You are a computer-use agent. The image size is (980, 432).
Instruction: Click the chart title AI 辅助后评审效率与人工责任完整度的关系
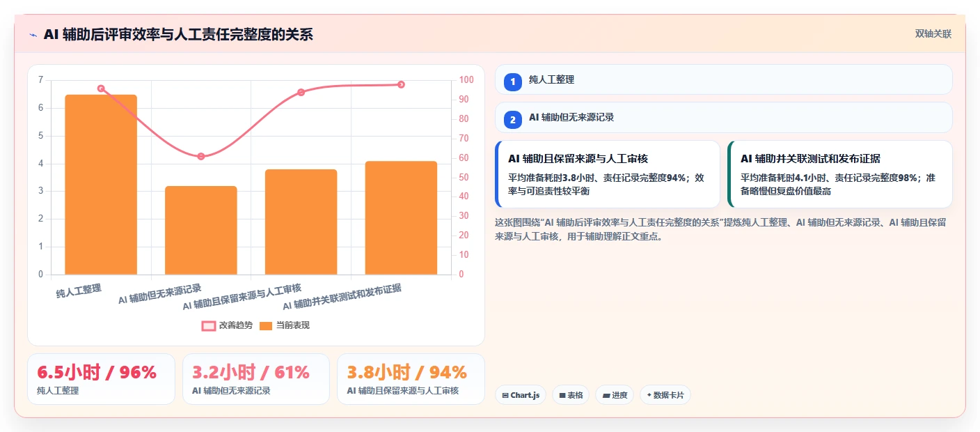tap(178, 34)
